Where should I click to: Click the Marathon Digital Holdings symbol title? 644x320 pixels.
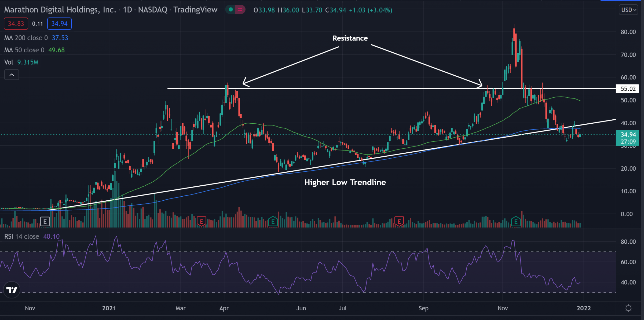click(60, 10)
